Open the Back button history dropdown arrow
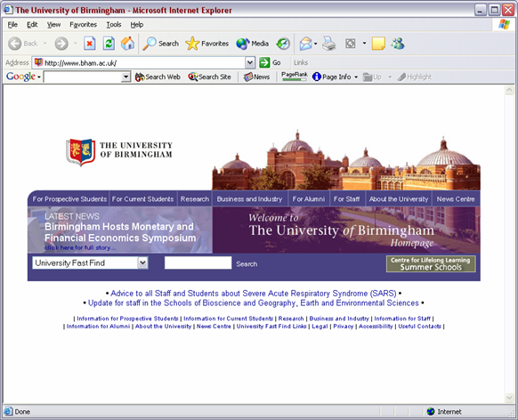 pyautogui.click(x=45, y=44)
